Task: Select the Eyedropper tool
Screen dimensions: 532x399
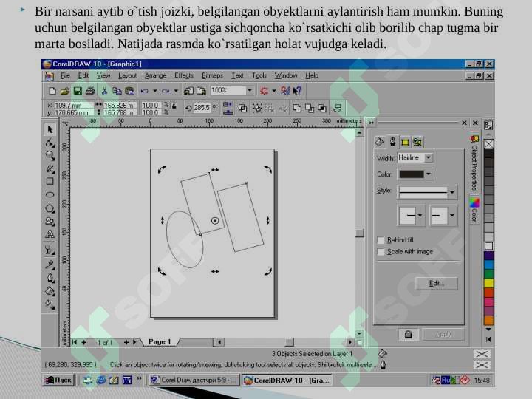Action: coord(50,265)
